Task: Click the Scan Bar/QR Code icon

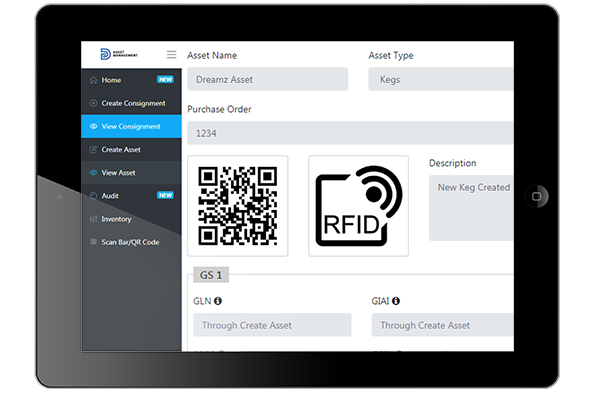Action: 93,242
